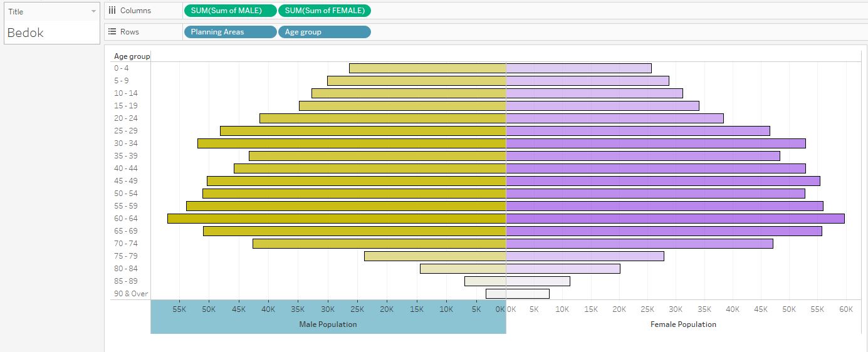Image resolution: width=868 pixels, height=352 pixels.
Task: Click the Age group pill on Rows
Action: [324, 32]
